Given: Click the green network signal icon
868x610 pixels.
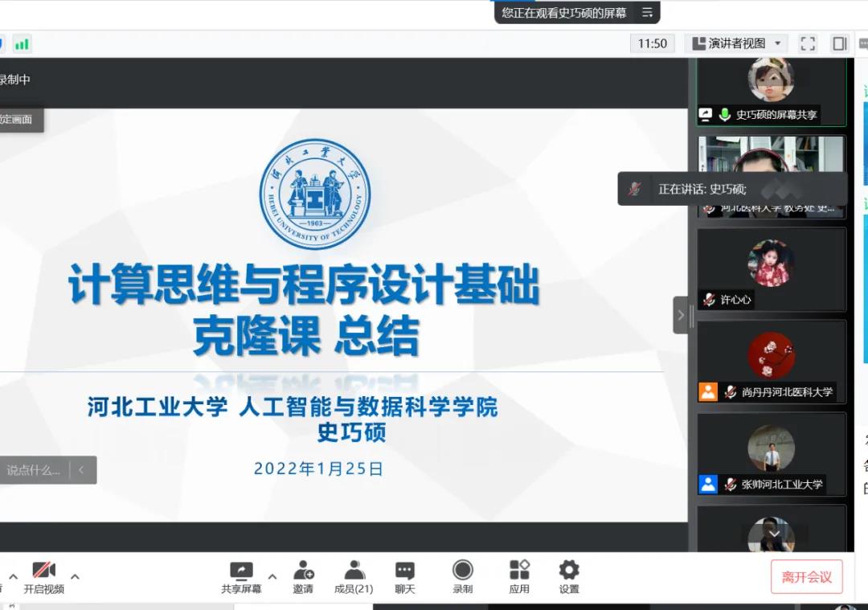Looking at the screenshot, I should pos(22,44).
